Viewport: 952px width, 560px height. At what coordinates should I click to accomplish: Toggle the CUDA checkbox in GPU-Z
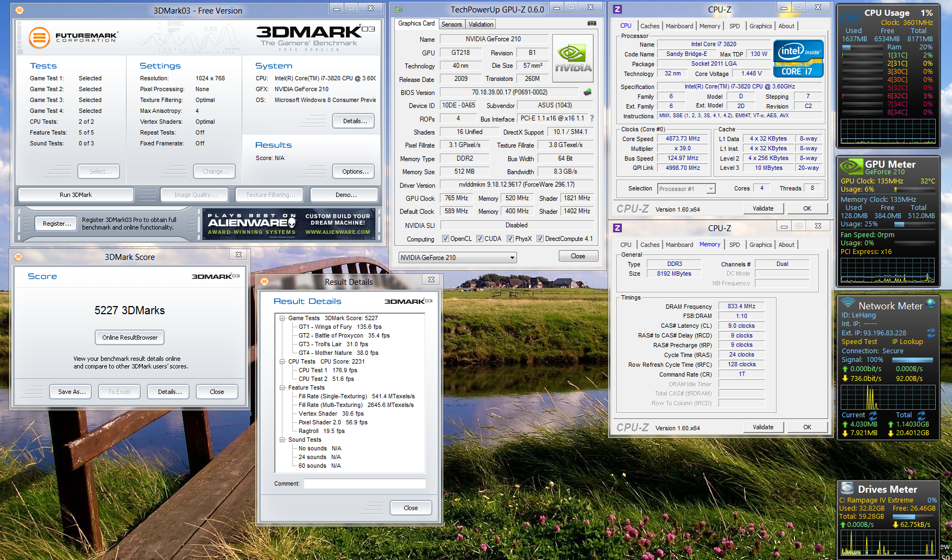pyautogui.click(x=480, y=239)
